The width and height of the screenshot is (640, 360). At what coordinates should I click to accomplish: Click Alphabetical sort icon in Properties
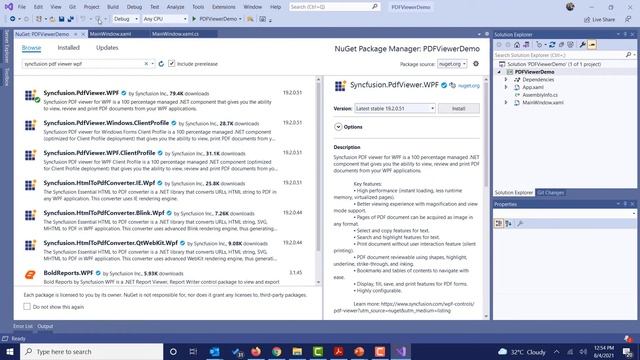509,224
